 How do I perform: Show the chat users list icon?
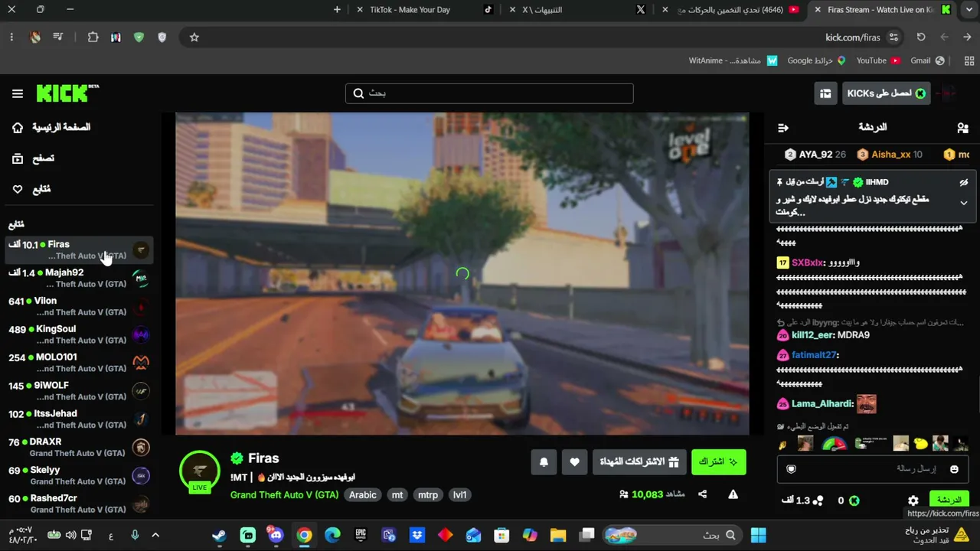(962, 128)
